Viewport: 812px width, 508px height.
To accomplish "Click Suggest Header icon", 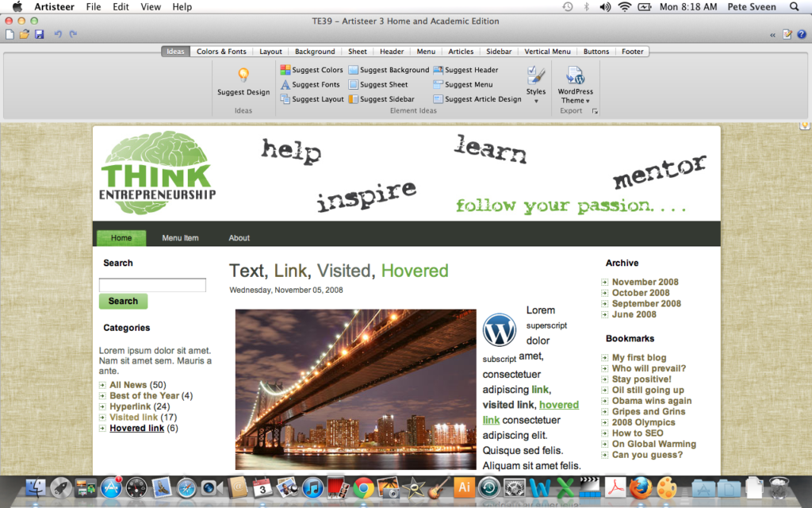I will point(438,70).
